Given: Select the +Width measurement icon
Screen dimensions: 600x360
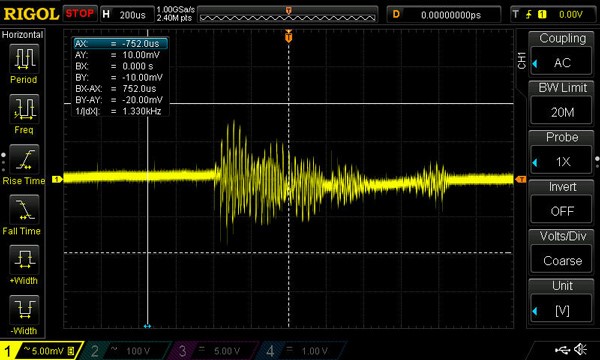Looking at the screenshot, I should click(24, 259).
